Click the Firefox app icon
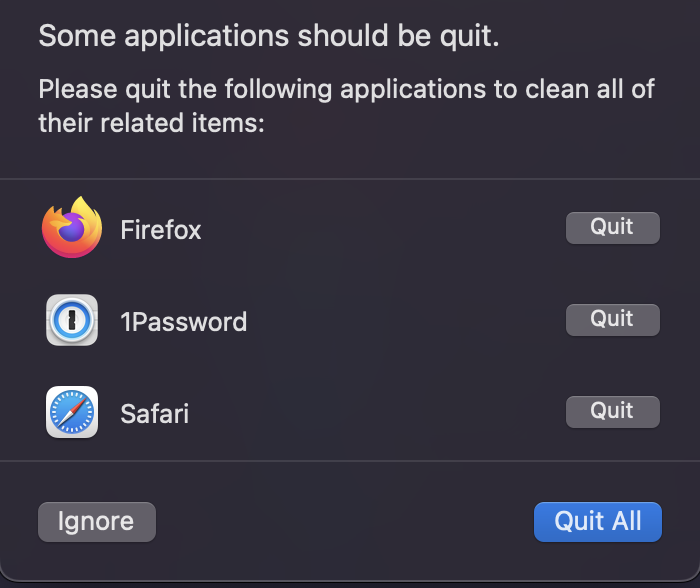Screen dimensions: 700x588 pyautogui.click(x=72, y=229)
